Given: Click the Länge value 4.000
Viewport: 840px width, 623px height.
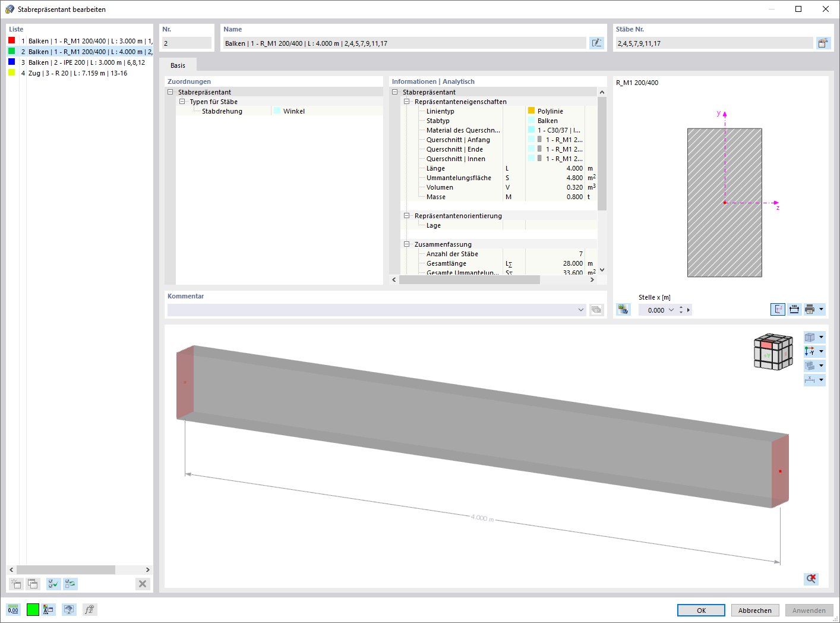Looking at the screenshot, I should [574, 168].
